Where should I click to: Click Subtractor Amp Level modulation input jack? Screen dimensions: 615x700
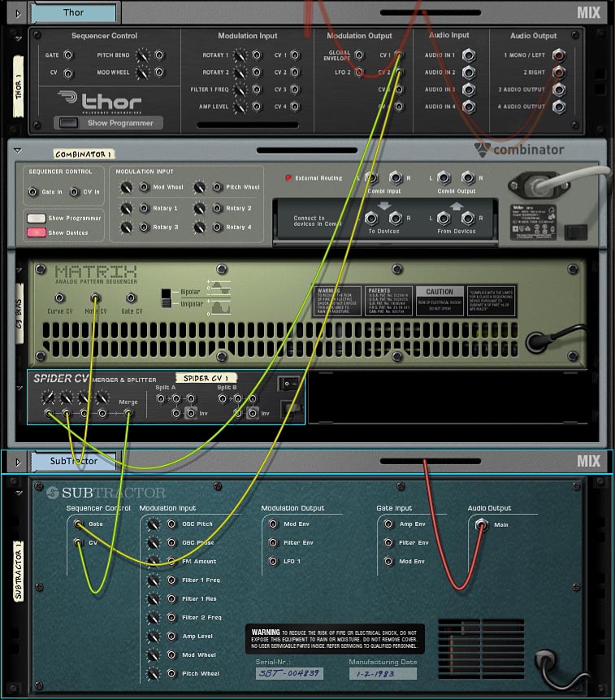click(171, 636)
